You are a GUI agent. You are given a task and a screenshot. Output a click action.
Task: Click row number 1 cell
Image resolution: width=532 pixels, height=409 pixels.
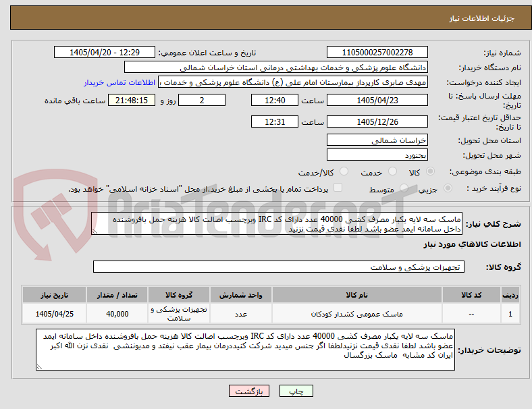pos(510,314)
